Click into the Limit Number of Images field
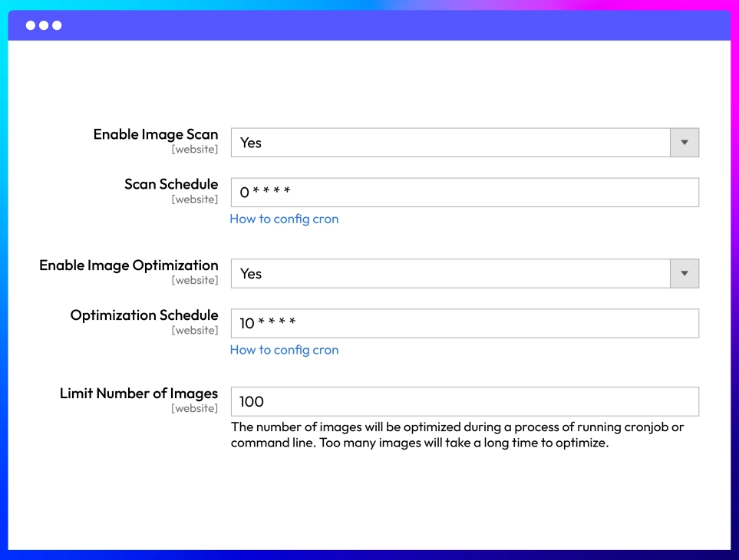The height and width of the screenshot is (560, 739). 464,402
